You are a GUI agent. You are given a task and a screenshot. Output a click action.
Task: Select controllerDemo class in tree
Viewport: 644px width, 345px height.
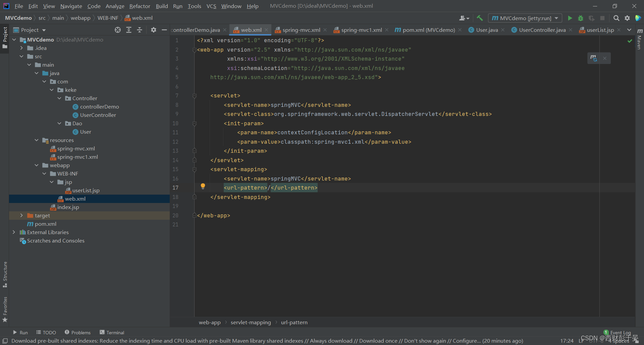[x=99, y=107]
